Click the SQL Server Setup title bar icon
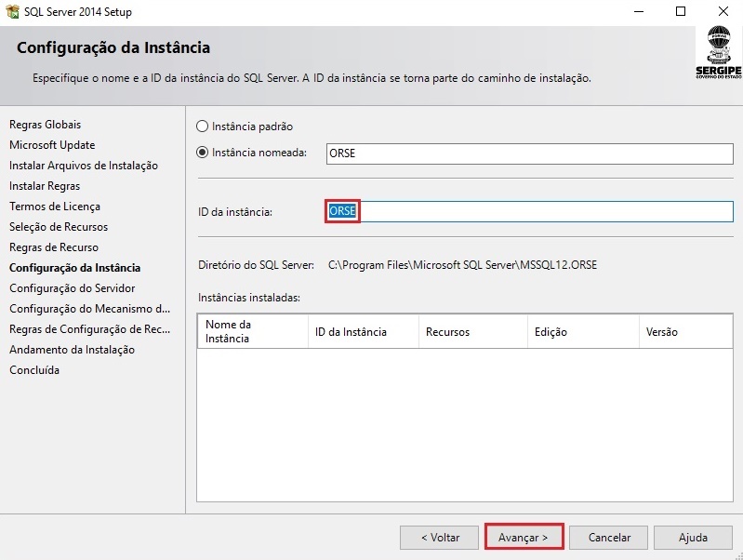The image size is (743, 560). [x=12, y=12]
